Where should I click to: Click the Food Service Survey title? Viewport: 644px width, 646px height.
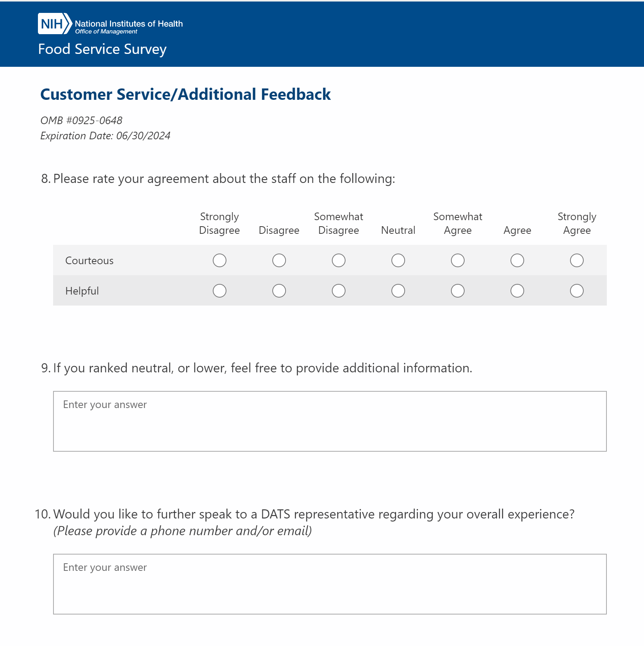tap(102, 49)
